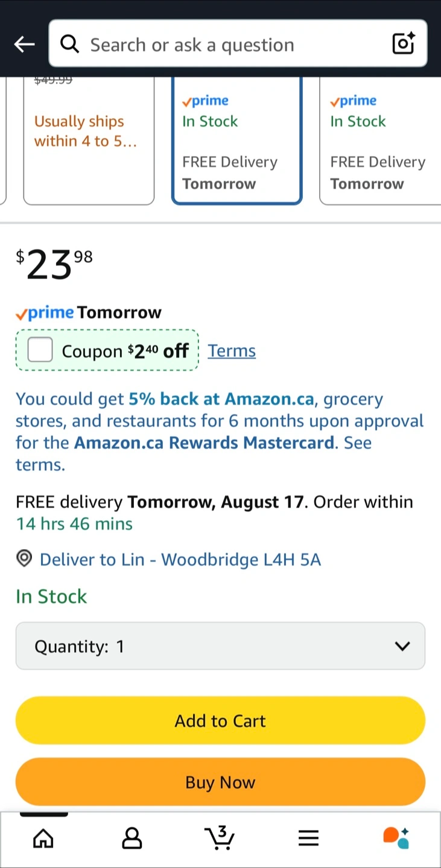Open camera lens search icon
Image resolution: width=441 pixels, height=868 pixels.
[403, 44]
